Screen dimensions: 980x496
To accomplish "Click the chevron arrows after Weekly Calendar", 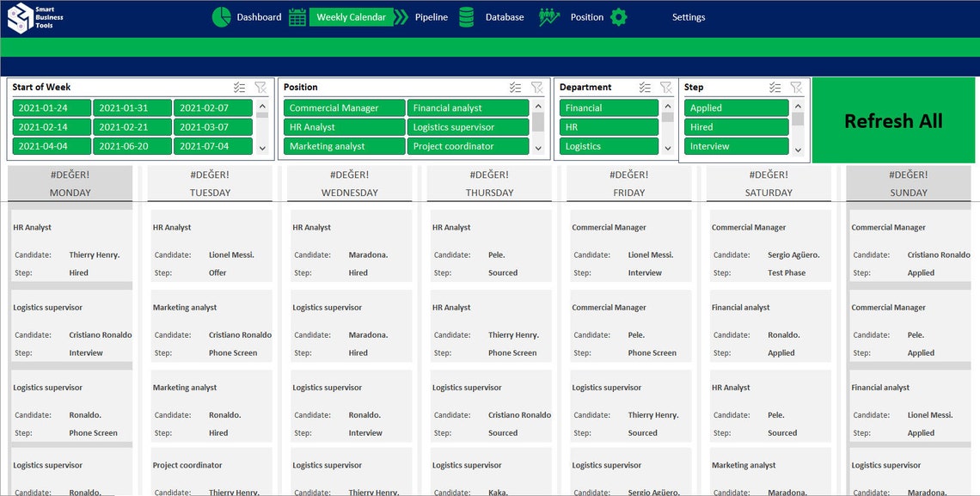I will point(400,16).
